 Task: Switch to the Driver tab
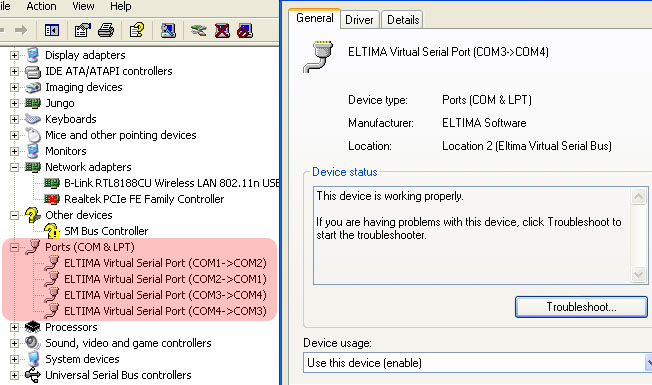pos(359,20)
